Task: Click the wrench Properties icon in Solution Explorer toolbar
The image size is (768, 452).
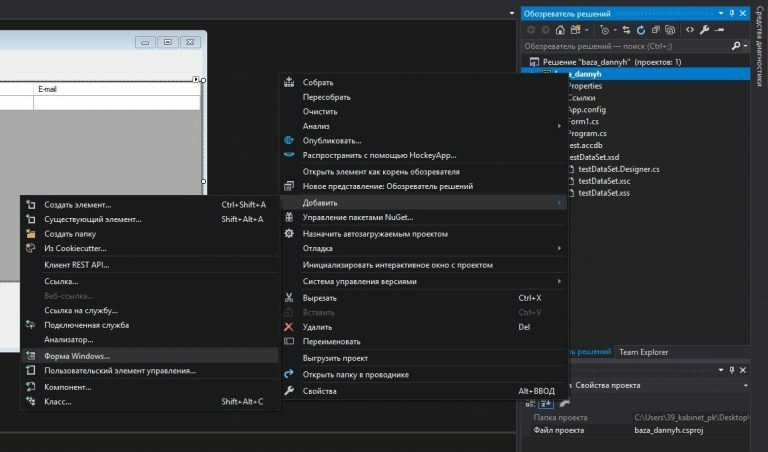Action: pos(704,30)
